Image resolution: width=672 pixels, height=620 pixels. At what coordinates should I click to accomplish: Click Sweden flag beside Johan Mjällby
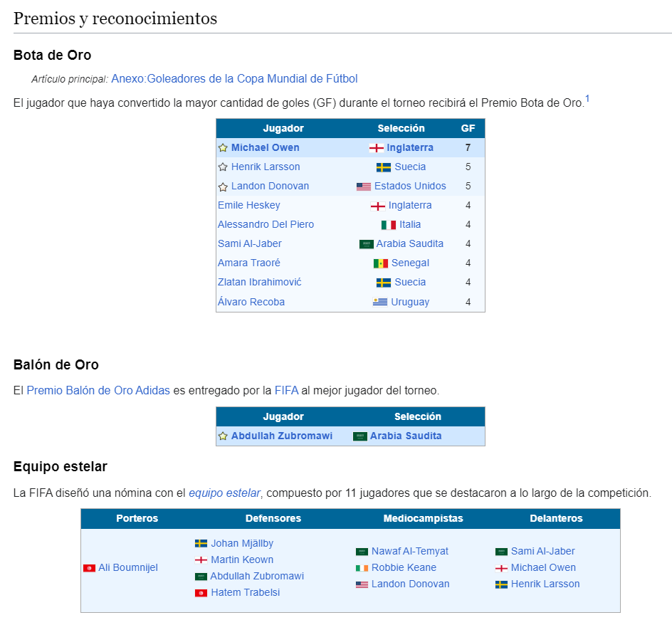(x=201, y=544)
